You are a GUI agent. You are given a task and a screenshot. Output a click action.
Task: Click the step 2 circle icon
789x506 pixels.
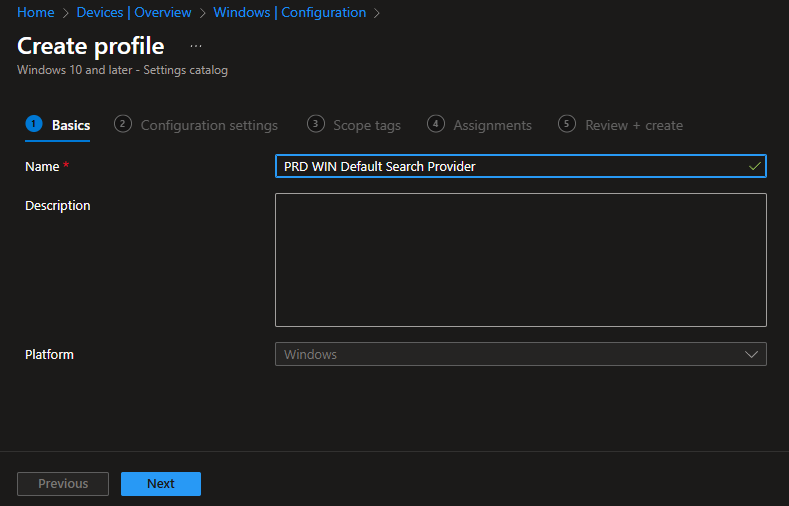pyautogui.click(x=123, y=124)
